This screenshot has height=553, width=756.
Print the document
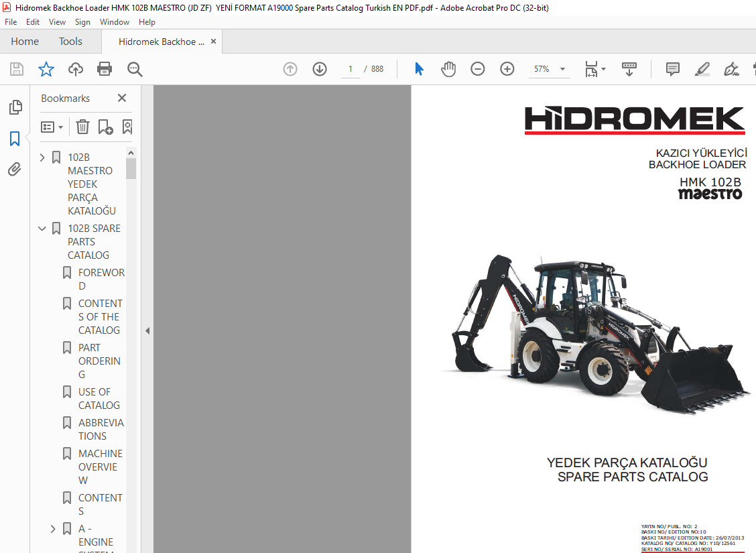(x=105, y=70)
